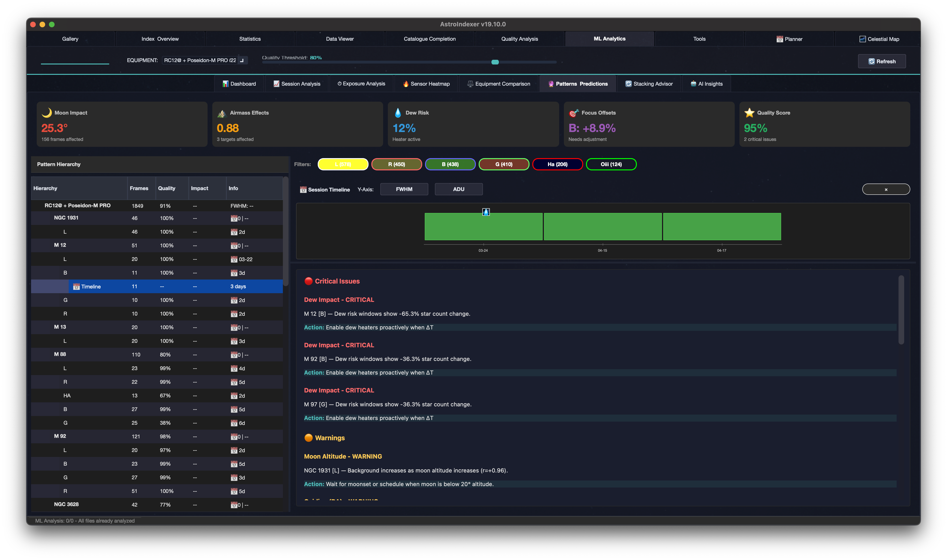Toggle the Oiii (124) filter pill
Image resolution: width=947 pixels, height=560 pixels.
[611, 164]
